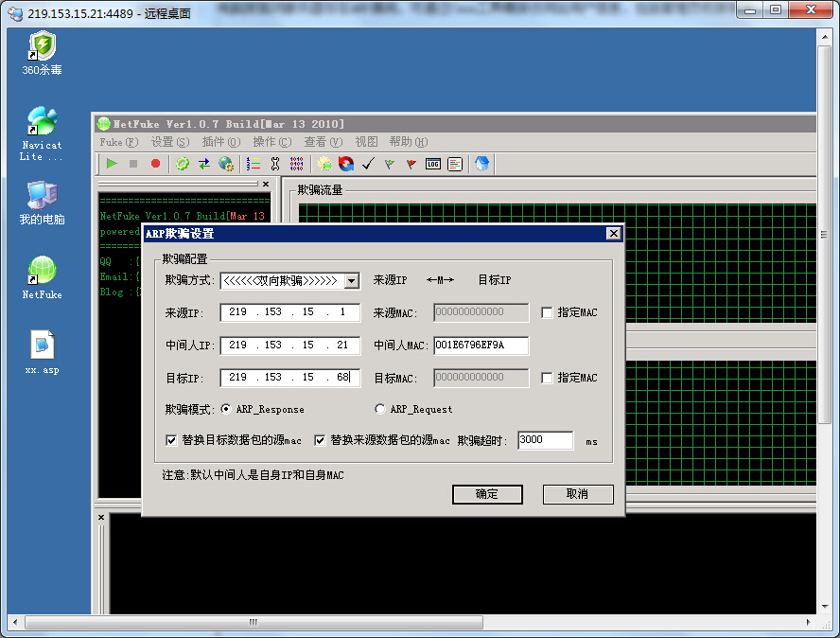
Task: Open the 设置(S) menu
Action: pos(170,142)
